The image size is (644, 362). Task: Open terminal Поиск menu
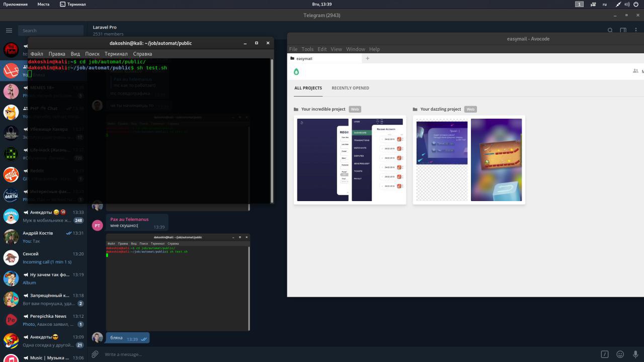(x=92, y=54)
